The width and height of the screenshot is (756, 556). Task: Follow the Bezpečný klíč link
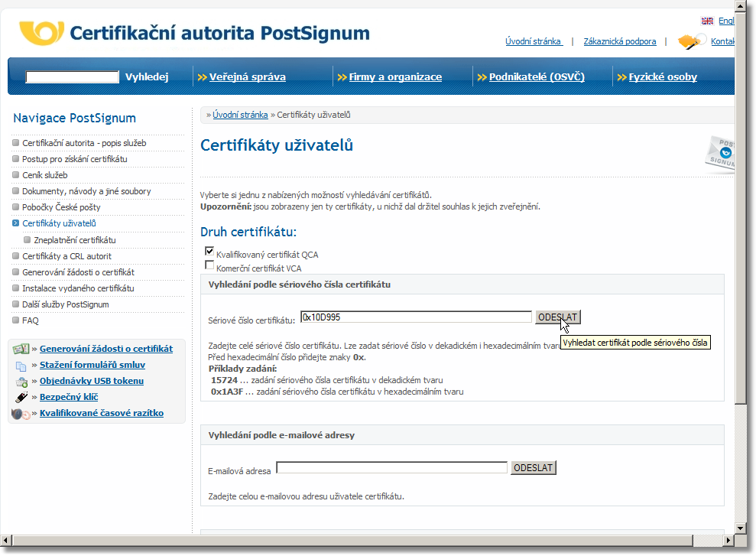pyautogui.click(x=69, y=397)
